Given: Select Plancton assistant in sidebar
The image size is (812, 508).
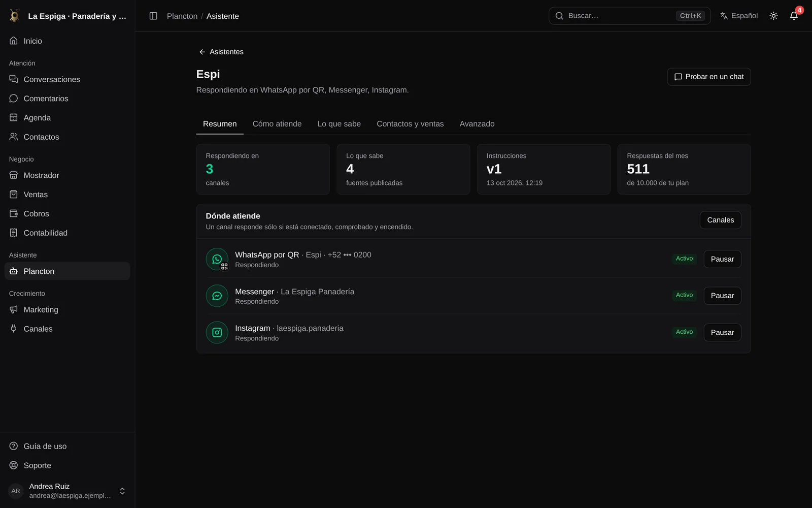Looking at the screenshot, I should (67, 271).
